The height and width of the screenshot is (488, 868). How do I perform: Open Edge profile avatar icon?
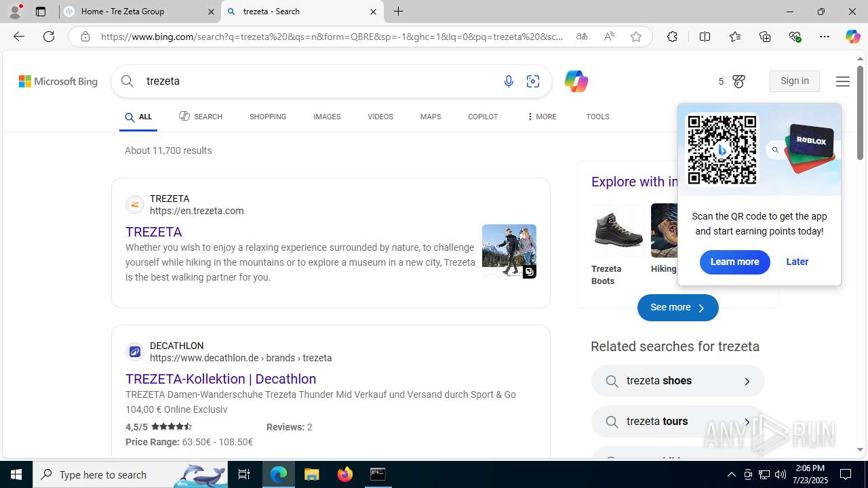[x=15, y=12]
